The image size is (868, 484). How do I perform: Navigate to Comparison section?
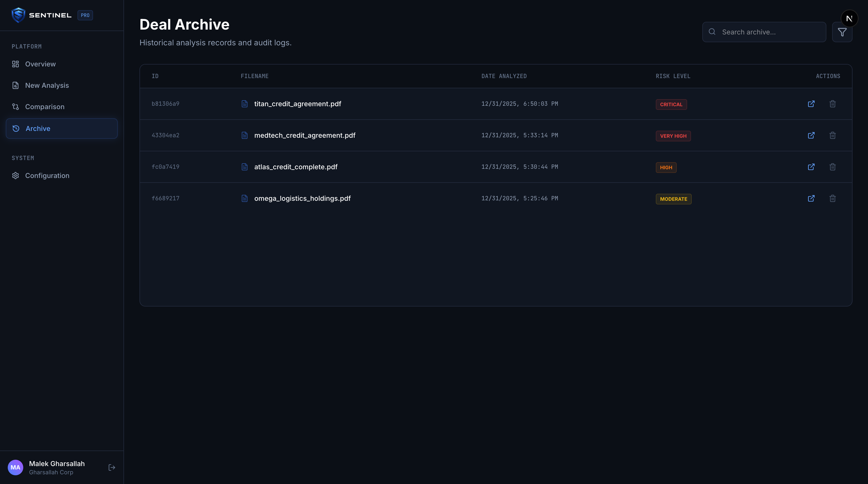click(x=45, y=107)
